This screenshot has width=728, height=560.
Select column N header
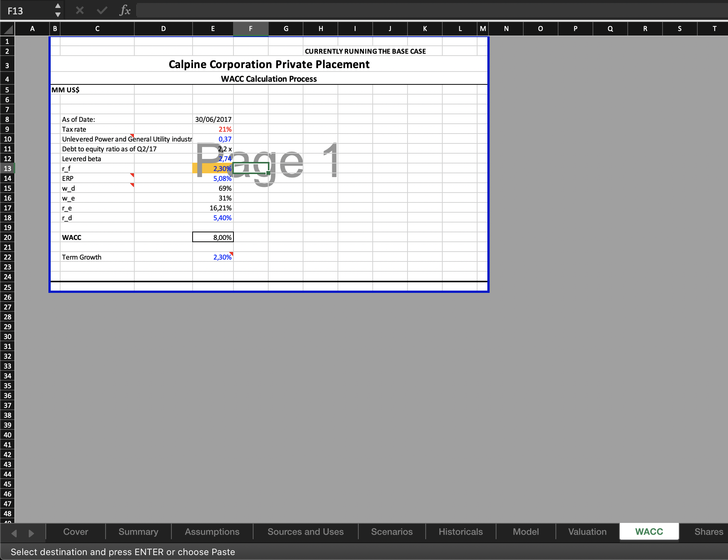pyautogui.click(x=506, y=29)
